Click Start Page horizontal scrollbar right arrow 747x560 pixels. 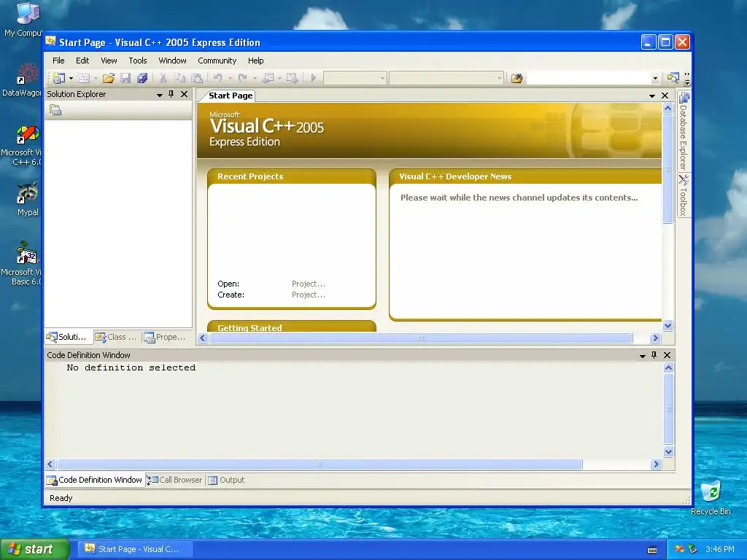[655, 338]
